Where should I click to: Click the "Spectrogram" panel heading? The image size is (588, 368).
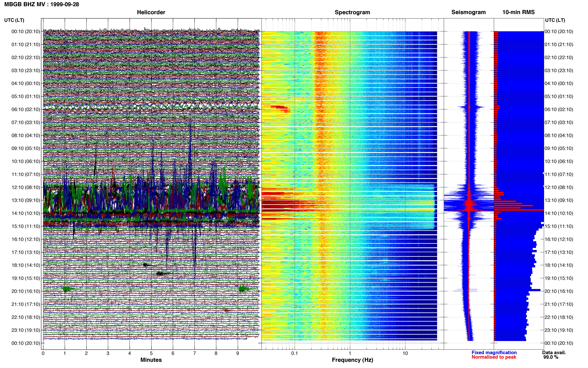[352, 12]
